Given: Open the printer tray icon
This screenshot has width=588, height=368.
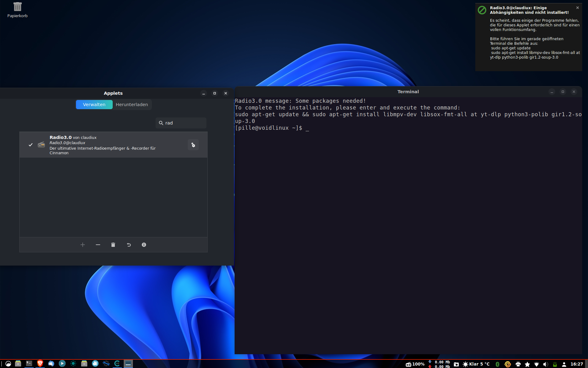Looking at the screenshot, I should (x=518, y=364).
